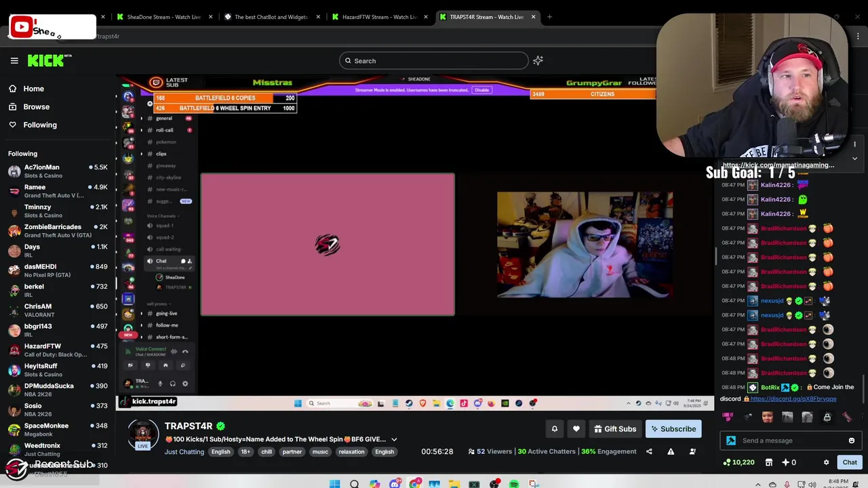The image size is (868, 488).
Task: Disconnect from voice in streamed Discord
Action: coord(185,351)
